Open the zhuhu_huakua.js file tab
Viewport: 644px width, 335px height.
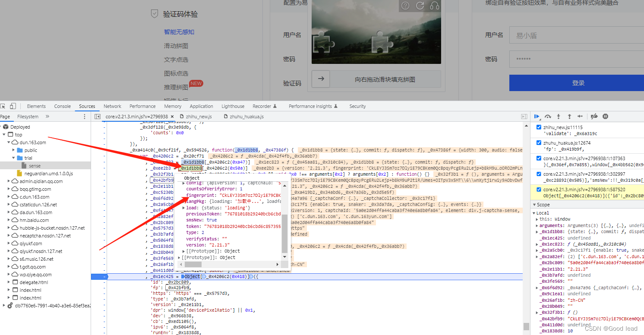(246, 117)
